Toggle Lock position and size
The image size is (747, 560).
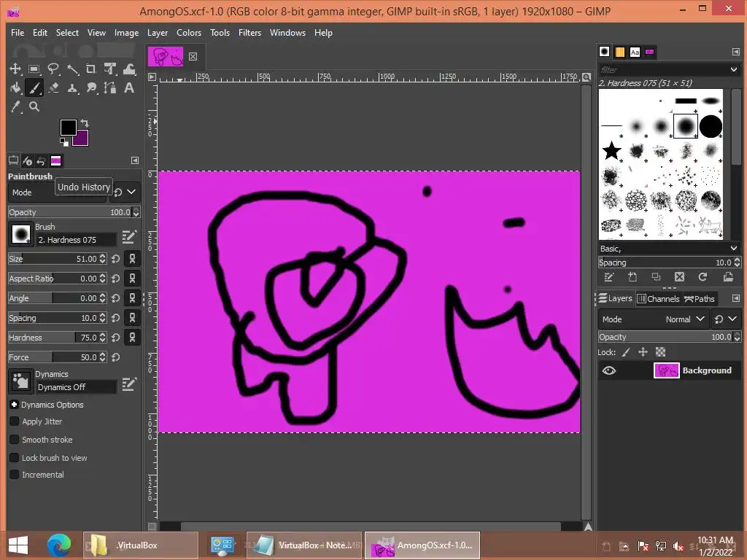click(x=643, y=352)
